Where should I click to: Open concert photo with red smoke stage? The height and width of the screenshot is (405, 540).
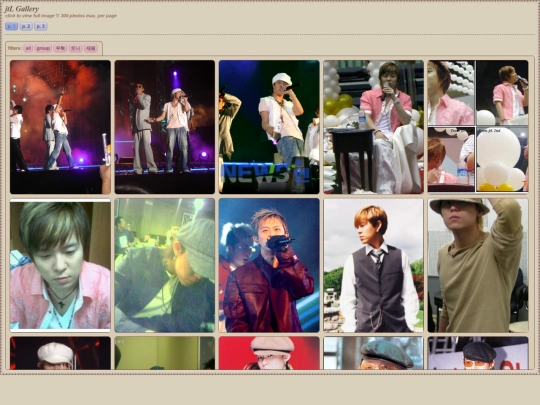[60, 127]
